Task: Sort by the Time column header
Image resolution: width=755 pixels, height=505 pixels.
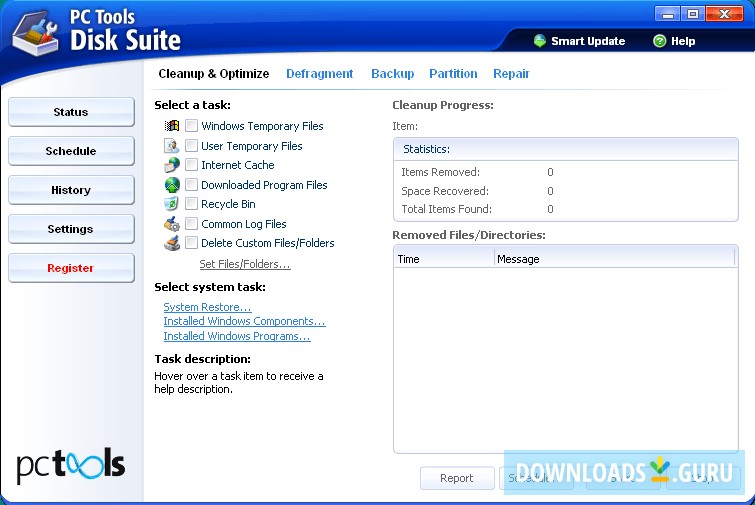Action: [444, 259]
